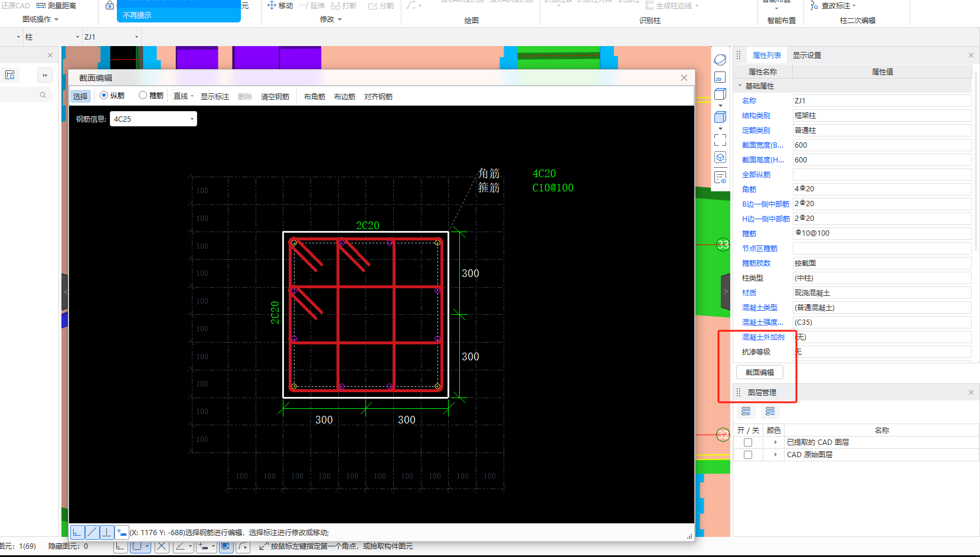Image resolution: width=980 pixels, height=557 pixels.
Task: Click the wireframe cube view icon
Action: (720, 95)
